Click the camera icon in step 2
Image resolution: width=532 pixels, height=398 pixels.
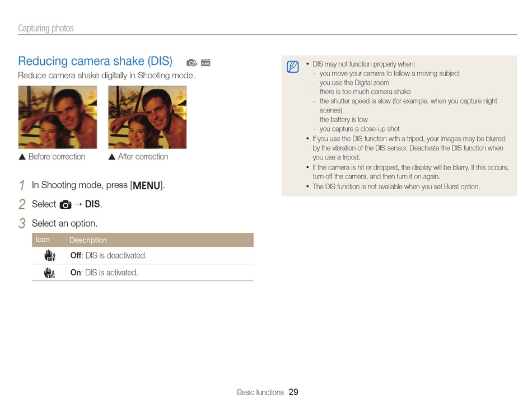point(66,205)
